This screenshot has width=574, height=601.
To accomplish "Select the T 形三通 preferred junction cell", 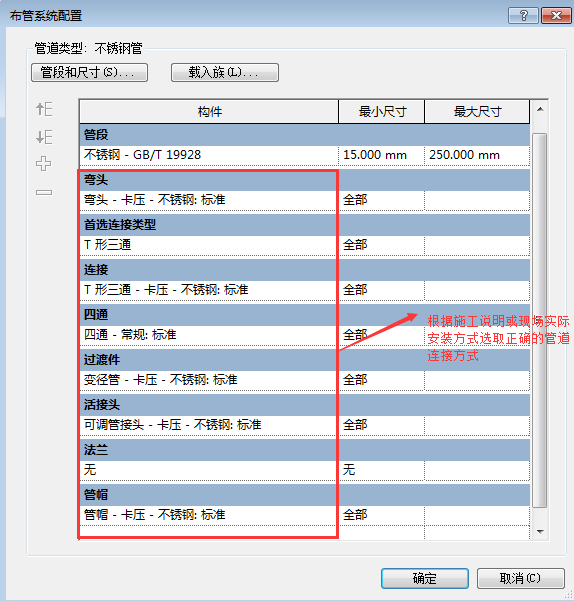I will pyautogui.click(x=209, y=245).
